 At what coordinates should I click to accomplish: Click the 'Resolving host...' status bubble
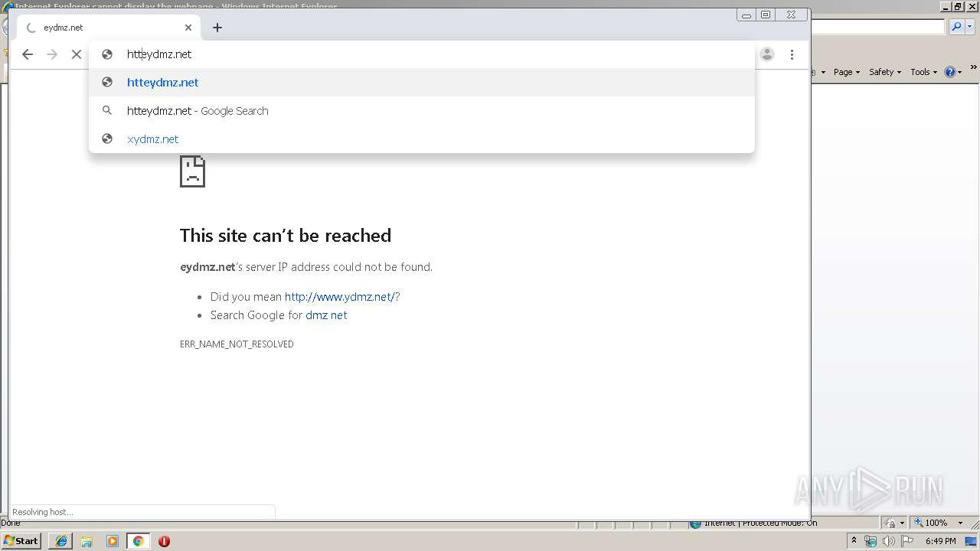142,512
